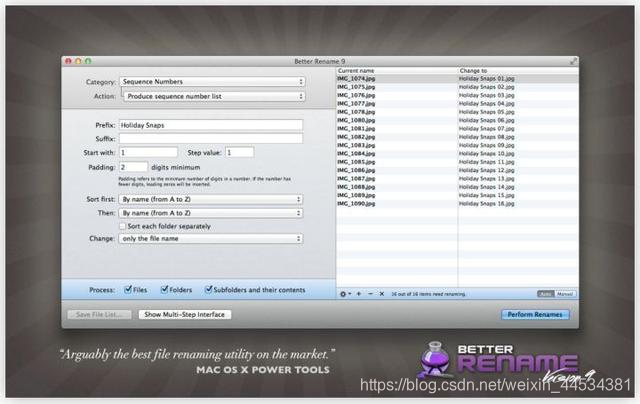Switch preview mode to Manual
This screenshot has height=404, width=640.
(x=565, y=294)
